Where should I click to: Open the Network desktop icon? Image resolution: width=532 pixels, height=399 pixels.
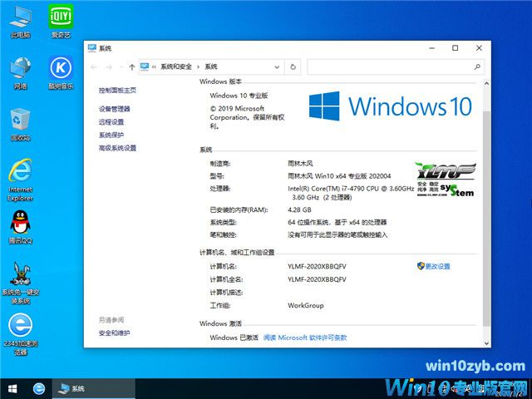pos(20,73)
